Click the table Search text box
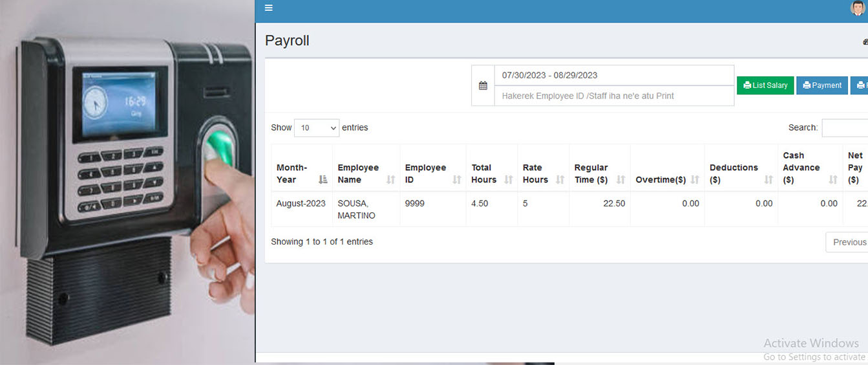Image resolution: width=868 pixels, height=365 pixels. tap(845, 128)
